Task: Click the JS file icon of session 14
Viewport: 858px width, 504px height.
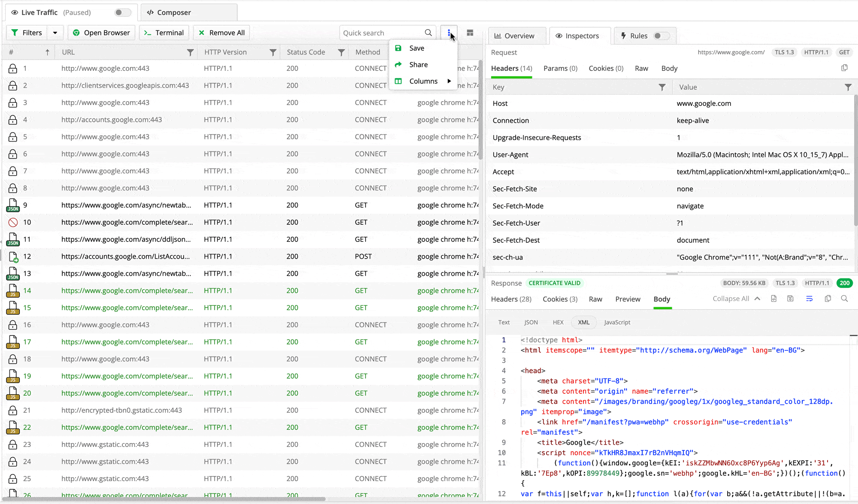Action: (13, 291)
